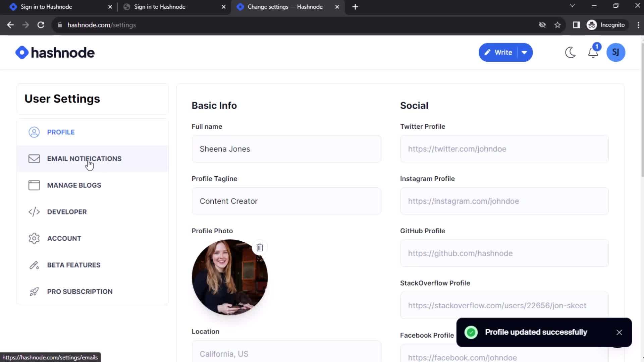Close the first Sign in to Hashnode tab

[x=110, y=7]
